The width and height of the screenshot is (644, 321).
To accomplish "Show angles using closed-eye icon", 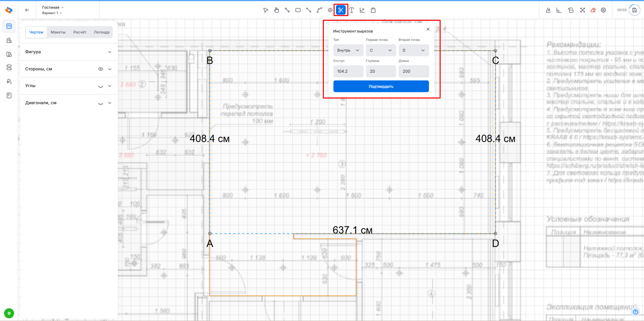I will click(100, 86).
